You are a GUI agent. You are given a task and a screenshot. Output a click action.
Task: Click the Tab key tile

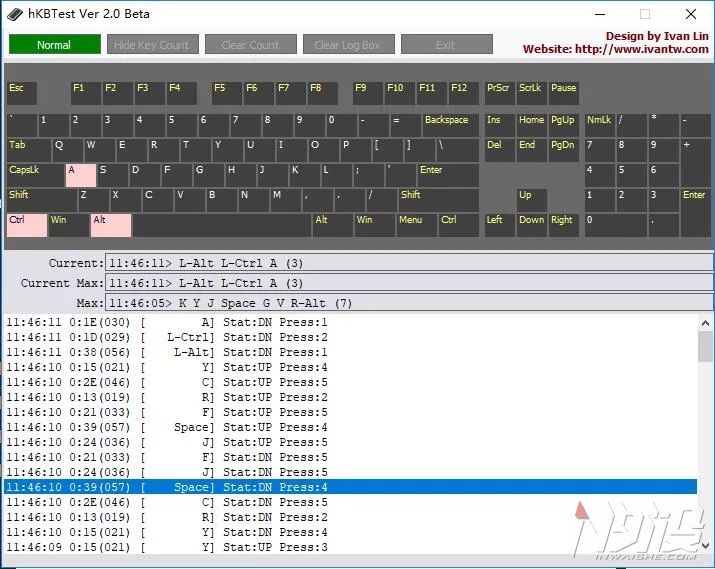coord(29,150)
